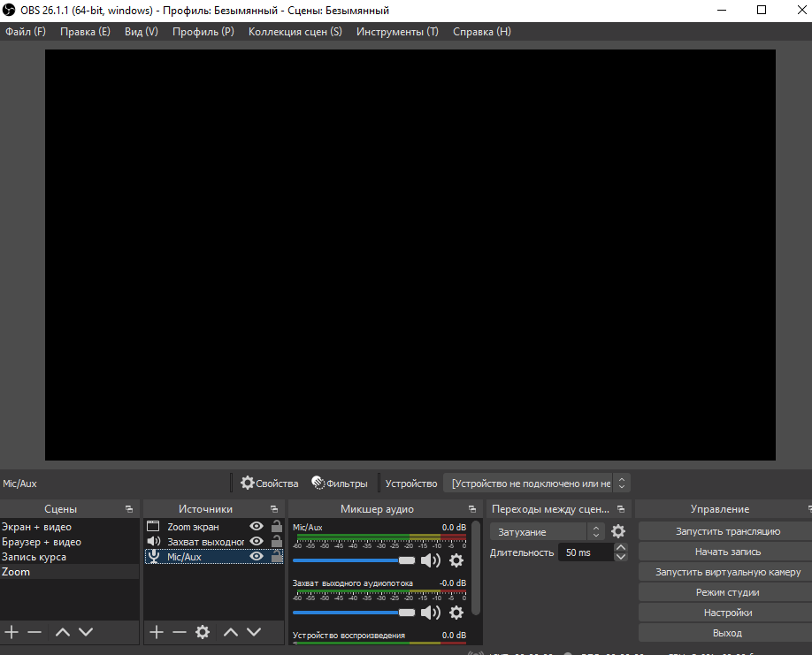Pop out the Микшер аудио dock
This screenshot has width=812, height=655.
pyautogui.click(x=473, y=509)
